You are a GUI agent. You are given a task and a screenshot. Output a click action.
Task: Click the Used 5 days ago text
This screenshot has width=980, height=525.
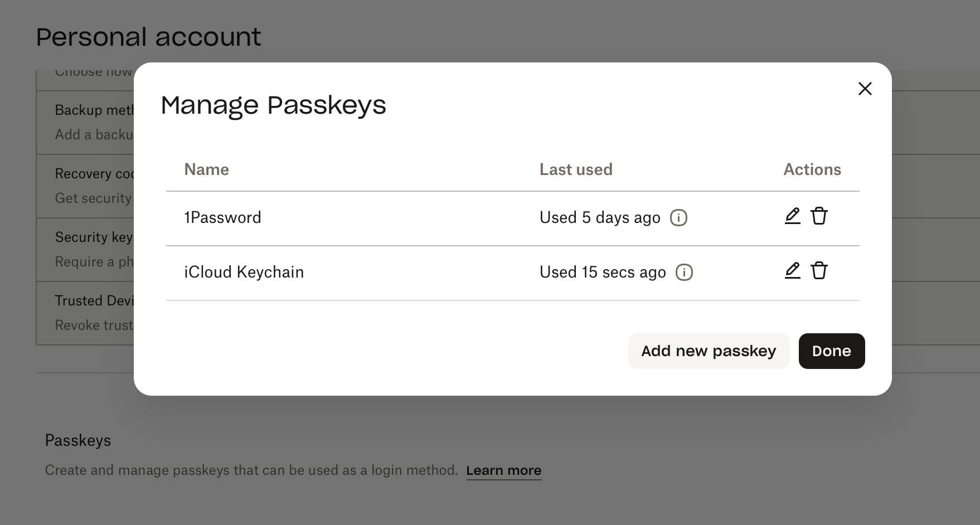(600, 217)
